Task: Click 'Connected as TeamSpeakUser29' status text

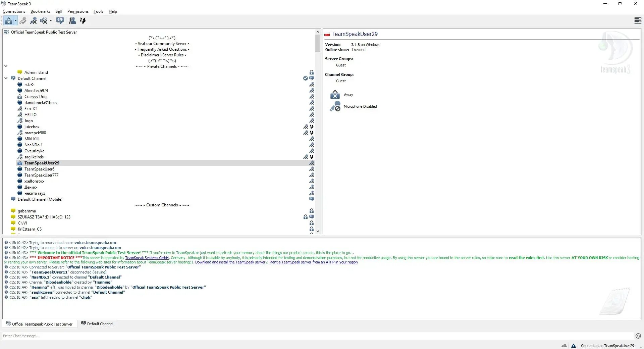Action: [607, 346]
